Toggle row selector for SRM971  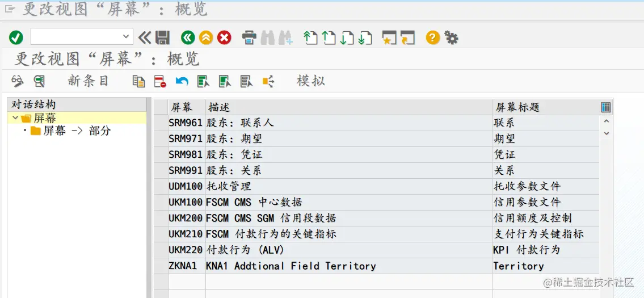(161, 139)
